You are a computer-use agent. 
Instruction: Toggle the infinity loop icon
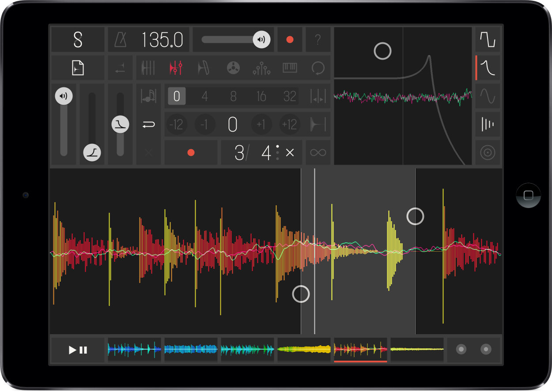coord(318,153)
